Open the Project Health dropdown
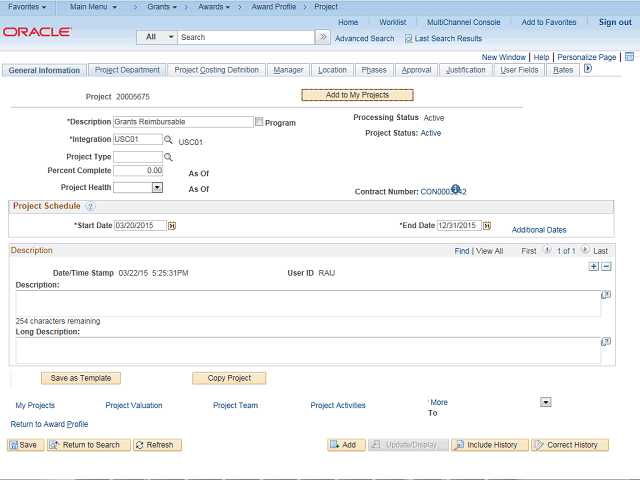The width and height of the screenshot is (640, 480). 157,187
